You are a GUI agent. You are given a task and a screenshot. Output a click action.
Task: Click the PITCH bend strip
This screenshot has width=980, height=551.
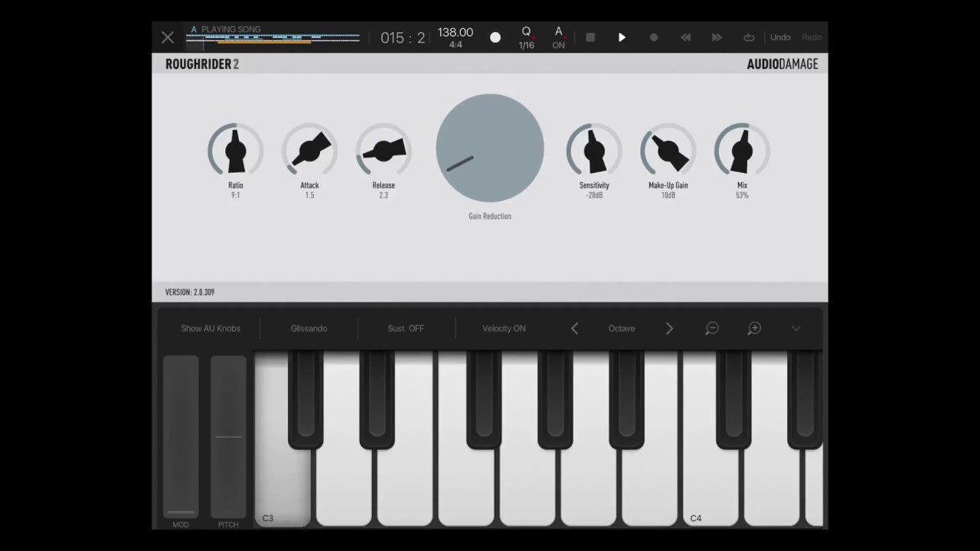[x=228, y=437]
